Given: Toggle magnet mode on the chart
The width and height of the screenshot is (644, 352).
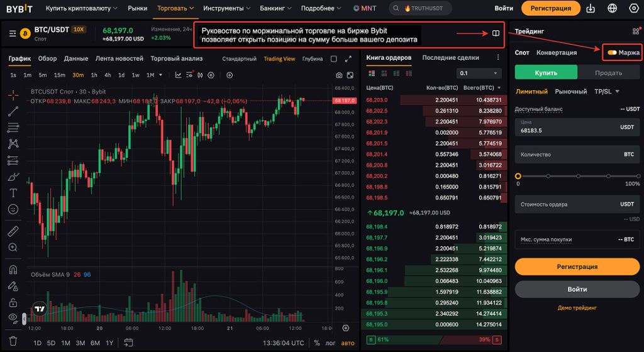Looking at the screenshot, I should pos(13,270).
